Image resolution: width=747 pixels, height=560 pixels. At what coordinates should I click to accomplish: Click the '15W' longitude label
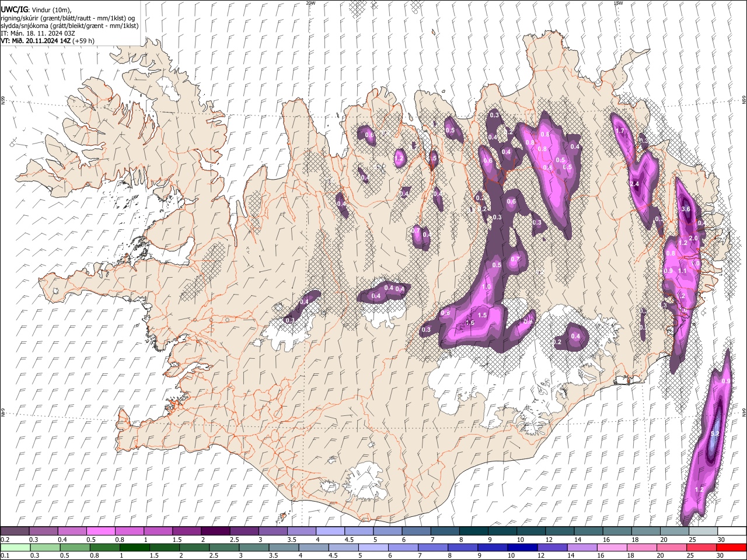pyautogui.click(x=618, y=3)
